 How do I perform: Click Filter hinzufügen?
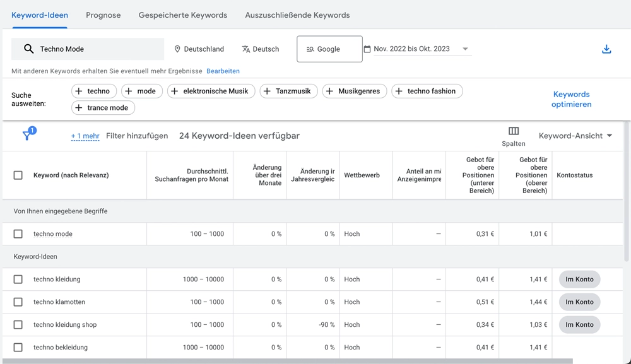click(x=137, y=136)
